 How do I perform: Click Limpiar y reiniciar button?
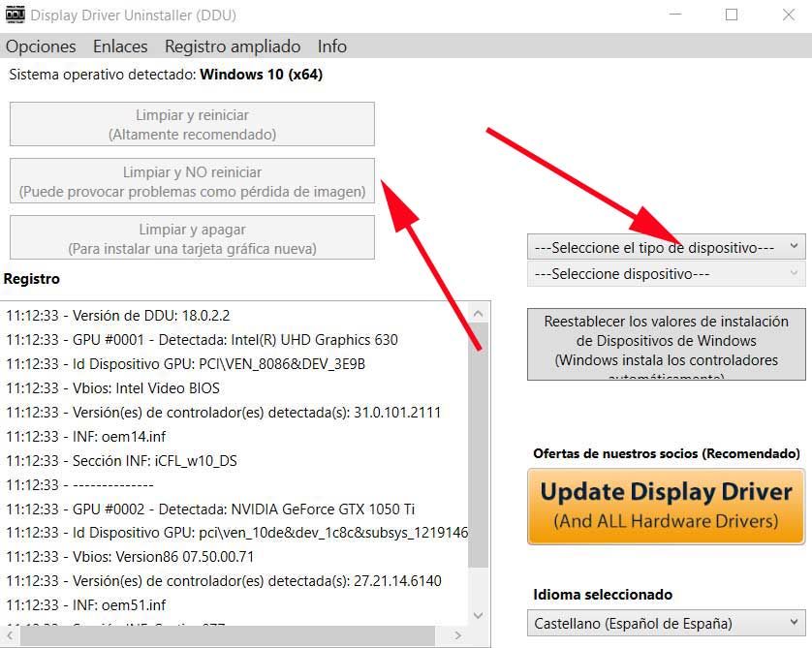point(192,124)
